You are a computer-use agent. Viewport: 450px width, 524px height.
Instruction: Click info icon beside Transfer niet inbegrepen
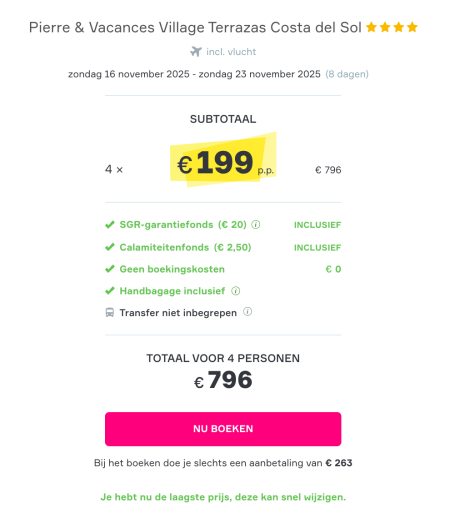tap(247, 312)
